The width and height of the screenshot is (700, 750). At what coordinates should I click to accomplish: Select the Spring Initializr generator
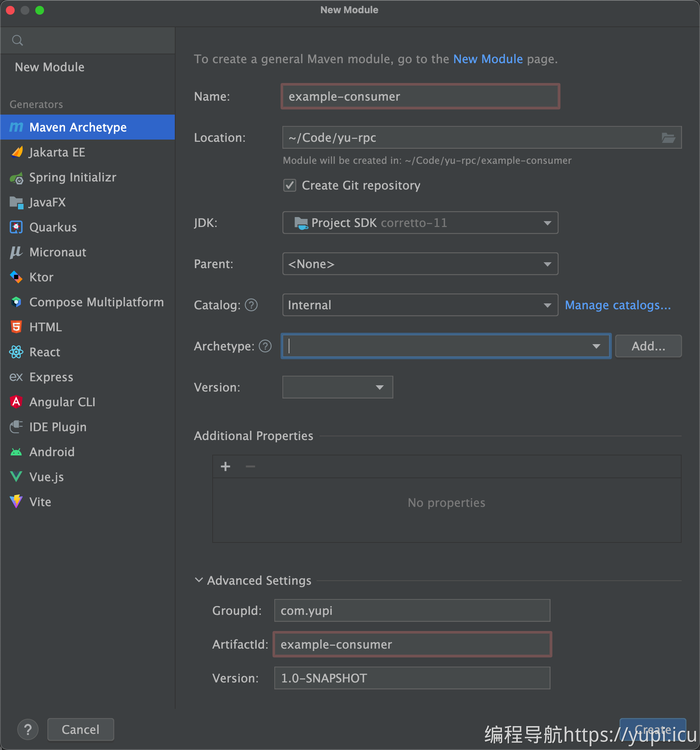72,177
